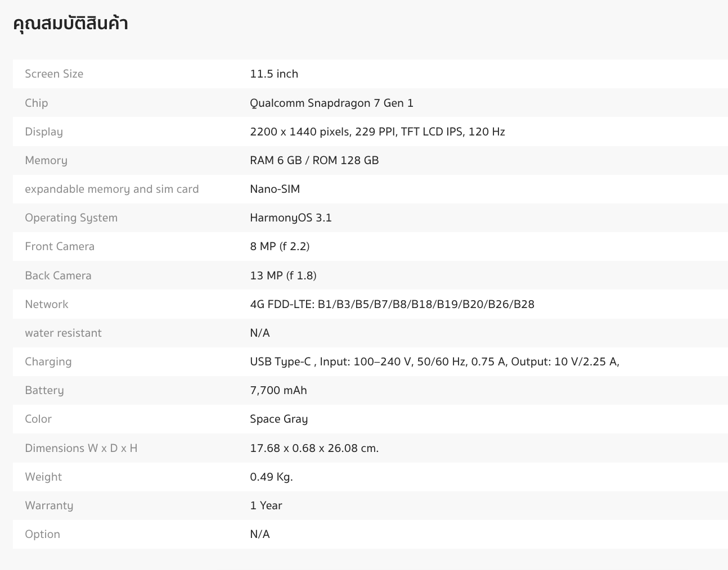The width and height of the screenshot is (728, 570).
Task: Click the 17.68 x 0.68 x 26.08 cm. value
Action: [x=314, y=448]
